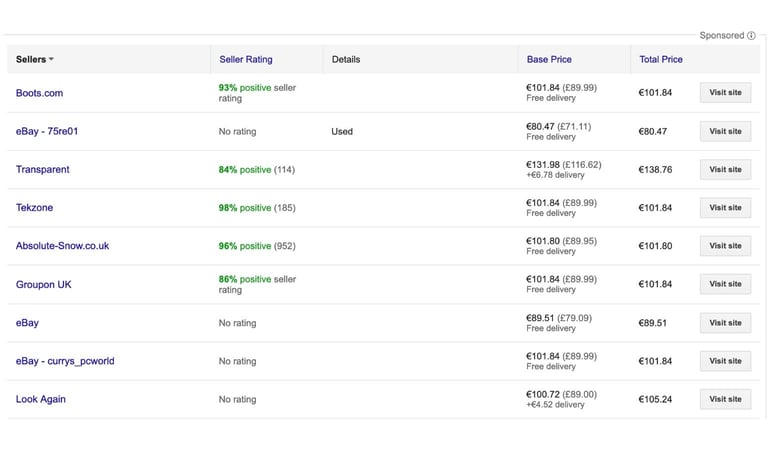Screen dimensions: 772x450
Task: Sort by Seller Rating column
Action: pyautogui.click(x=246, y=60)
